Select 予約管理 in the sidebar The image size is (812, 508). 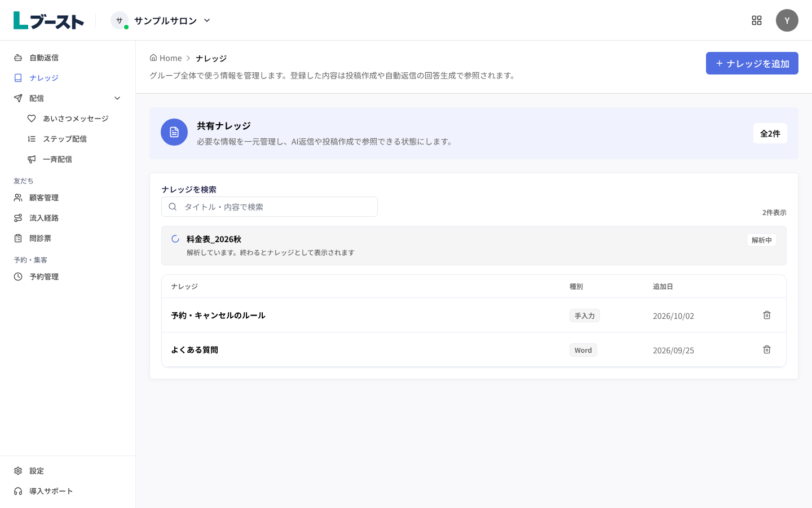68,277
